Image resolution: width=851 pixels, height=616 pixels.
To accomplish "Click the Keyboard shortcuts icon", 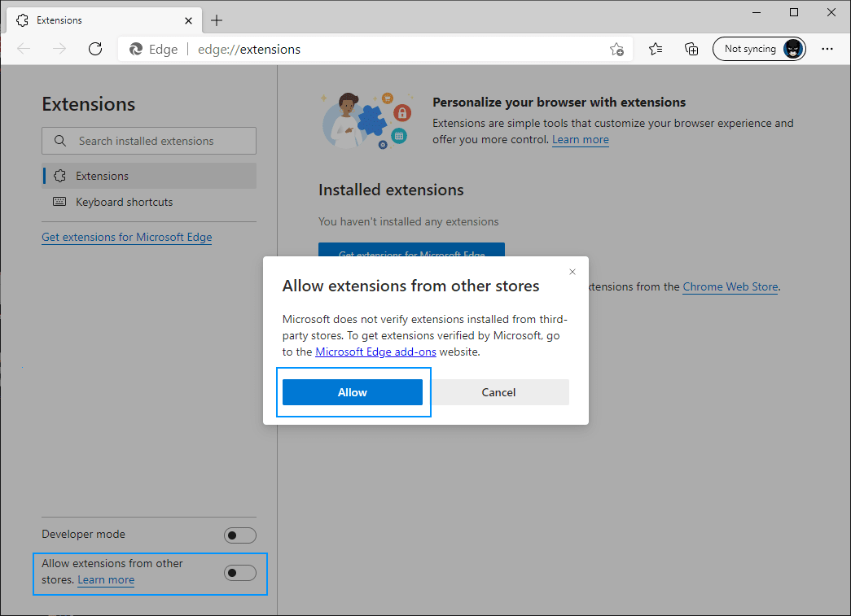I will 59,202.
